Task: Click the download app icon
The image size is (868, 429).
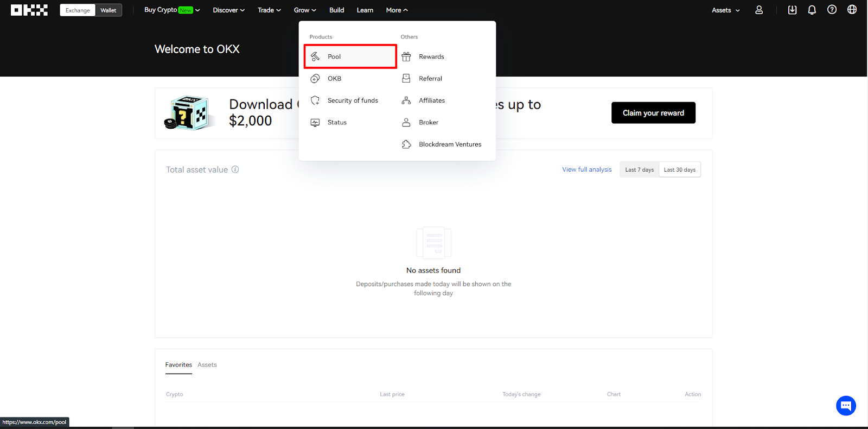Action: point(792,10)
